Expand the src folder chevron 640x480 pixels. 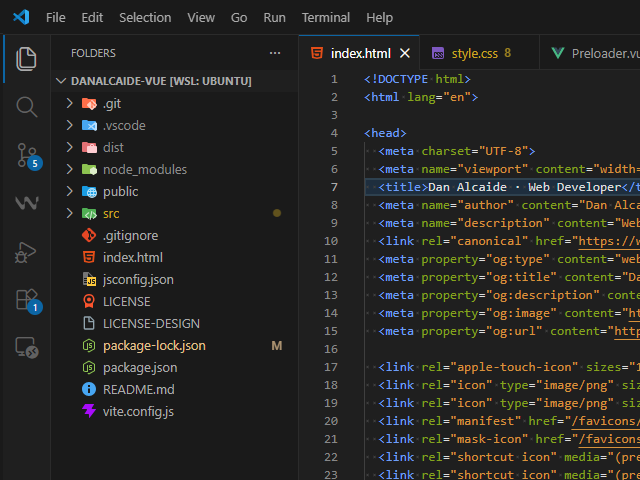pos(70,213)
